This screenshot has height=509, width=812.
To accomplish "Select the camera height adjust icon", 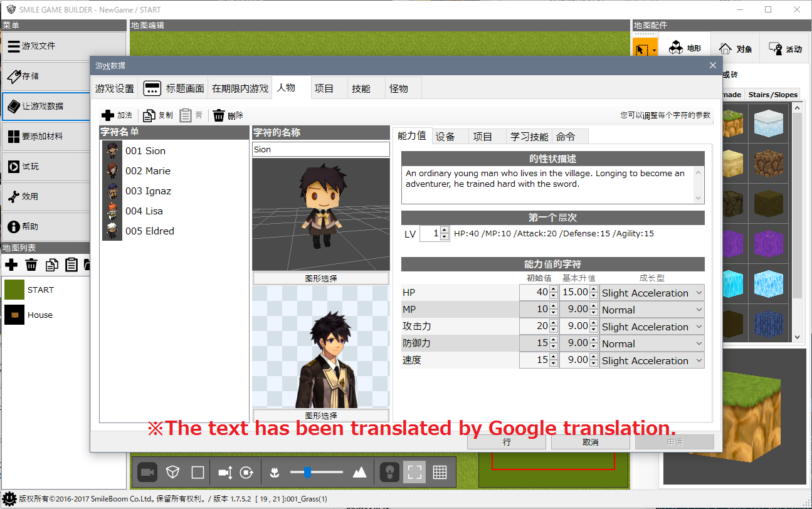I will click(x=225, y=472).
